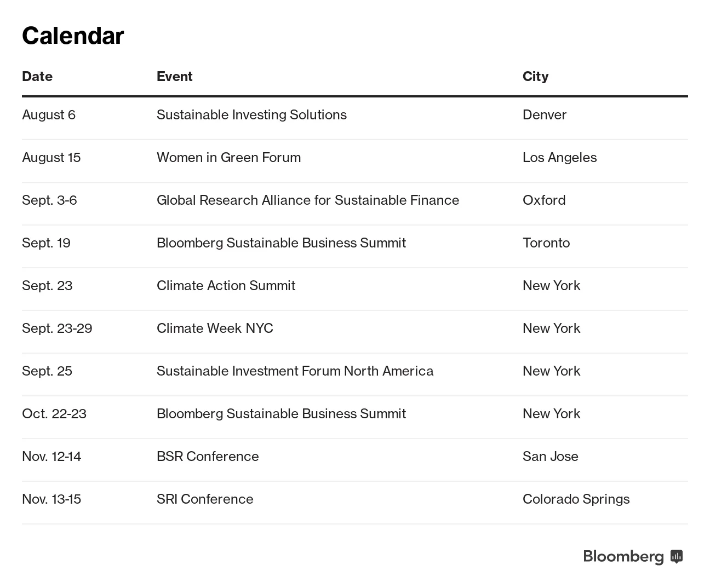Select the Date column header
This screenshot has width=710, height=588.
point(37,76)
